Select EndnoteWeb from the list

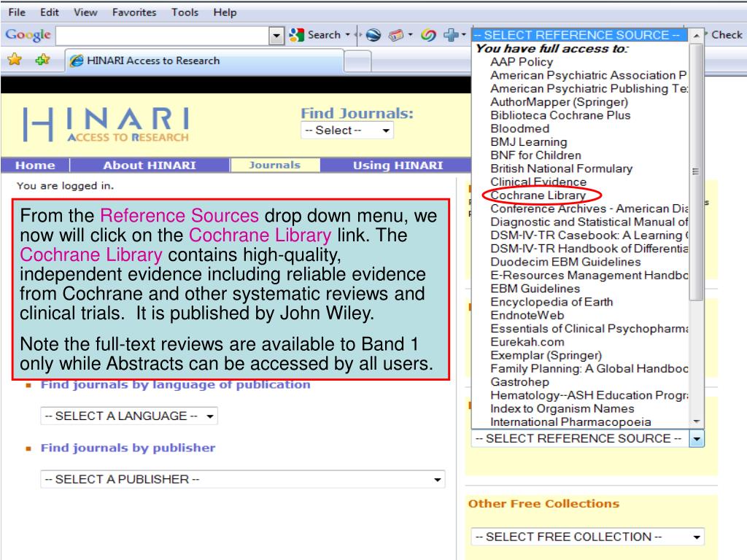(527, 315)
